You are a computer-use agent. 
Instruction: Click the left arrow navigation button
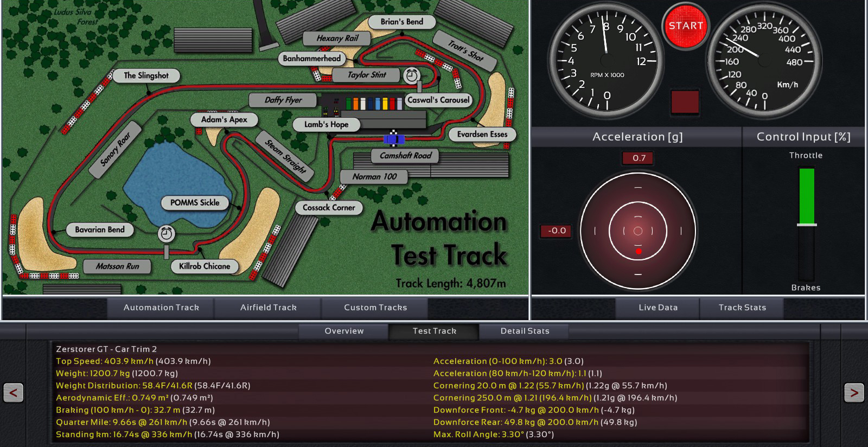coord(13,392)
